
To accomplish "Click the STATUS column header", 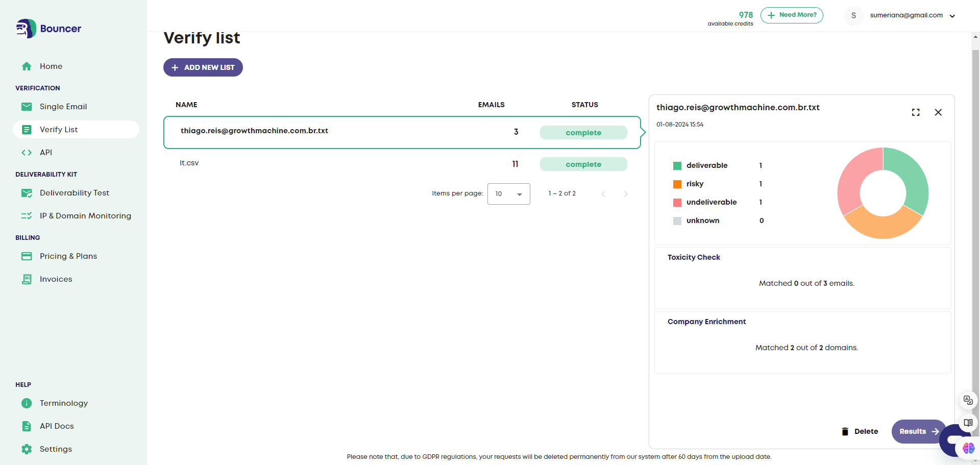I will click(584, 105).
